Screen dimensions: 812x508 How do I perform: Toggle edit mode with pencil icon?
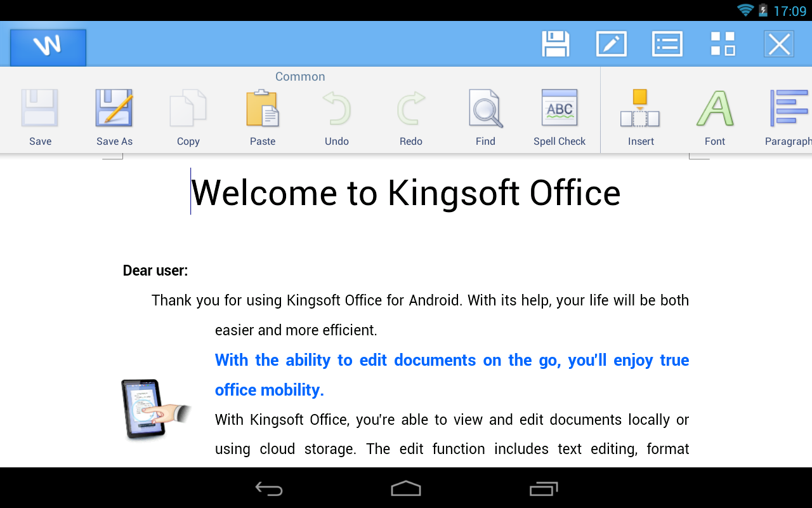point(612,44)
